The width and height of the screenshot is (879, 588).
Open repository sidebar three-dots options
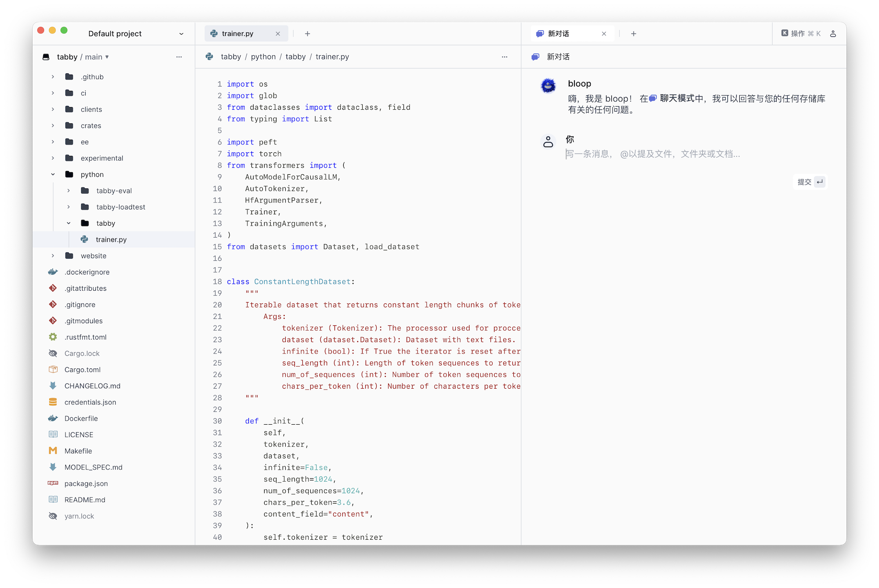pos(179,57)
